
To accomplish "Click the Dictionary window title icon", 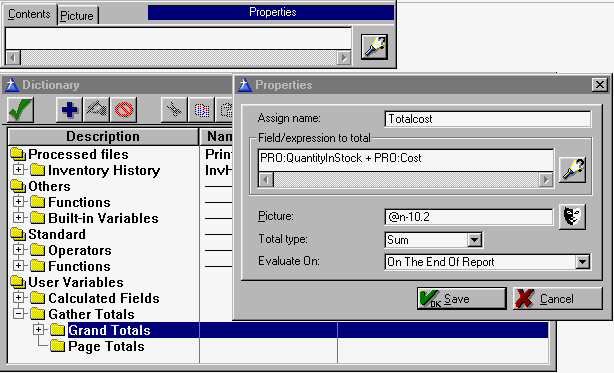I will tap(12, 85).
